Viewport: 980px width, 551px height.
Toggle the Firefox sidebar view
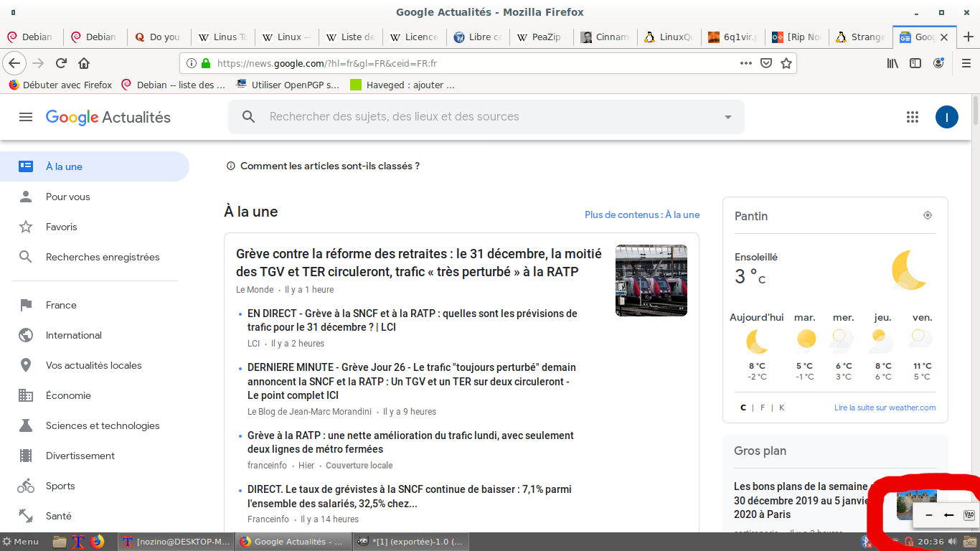pos(915,63)
